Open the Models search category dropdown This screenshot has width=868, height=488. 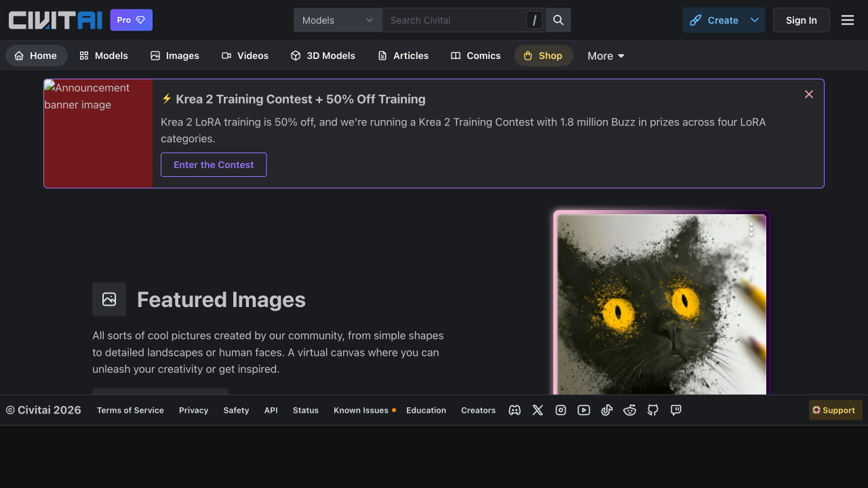click(x=338, y=20)
